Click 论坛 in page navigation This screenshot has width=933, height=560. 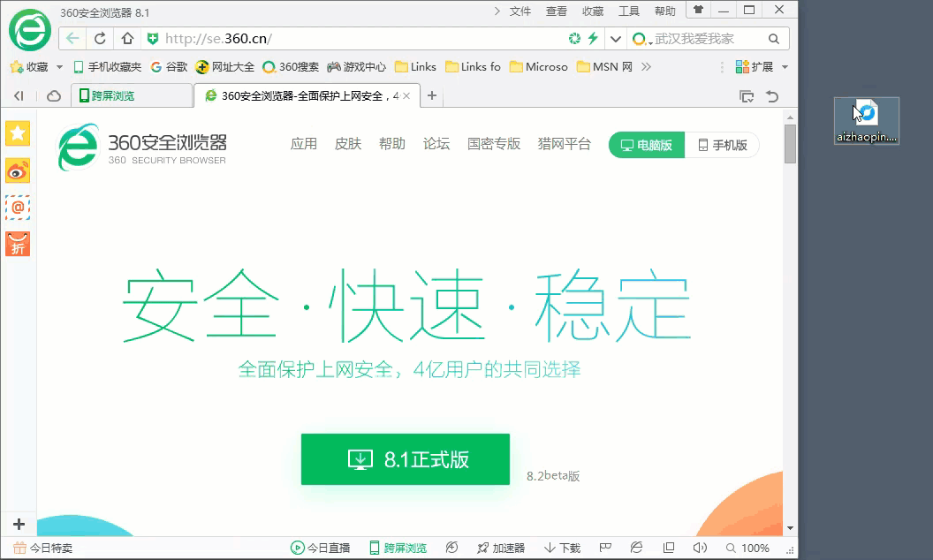point(436,144)
